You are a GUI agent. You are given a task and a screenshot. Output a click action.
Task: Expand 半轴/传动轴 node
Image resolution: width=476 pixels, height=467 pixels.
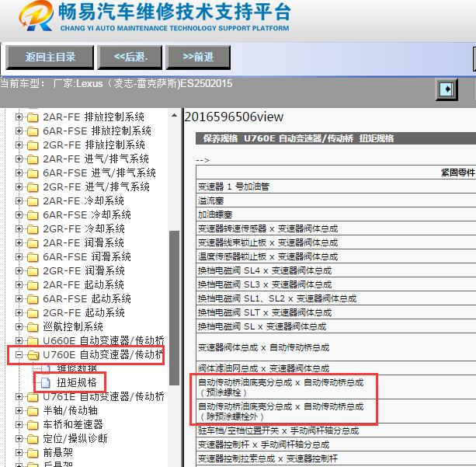(x=19, y=410)
